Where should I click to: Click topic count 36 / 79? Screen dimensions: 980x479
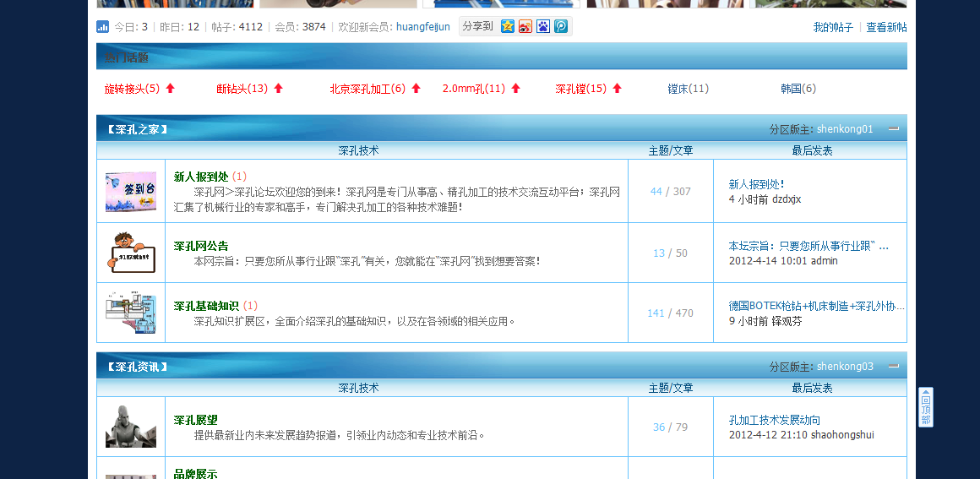point(670,427)
